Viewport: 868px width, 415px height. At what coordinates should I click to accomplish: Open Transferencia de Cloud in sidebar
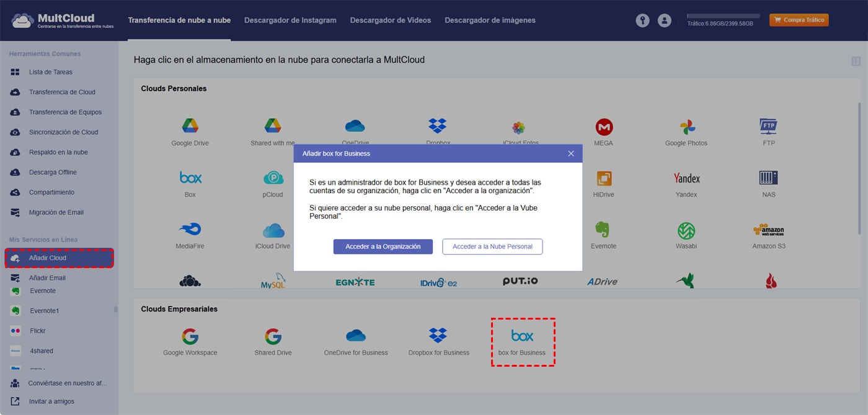[62, 92]
